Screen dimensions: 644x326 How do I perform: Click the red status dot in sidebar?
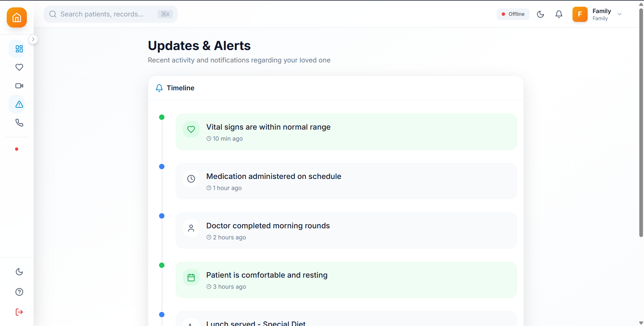pos(16,149)
